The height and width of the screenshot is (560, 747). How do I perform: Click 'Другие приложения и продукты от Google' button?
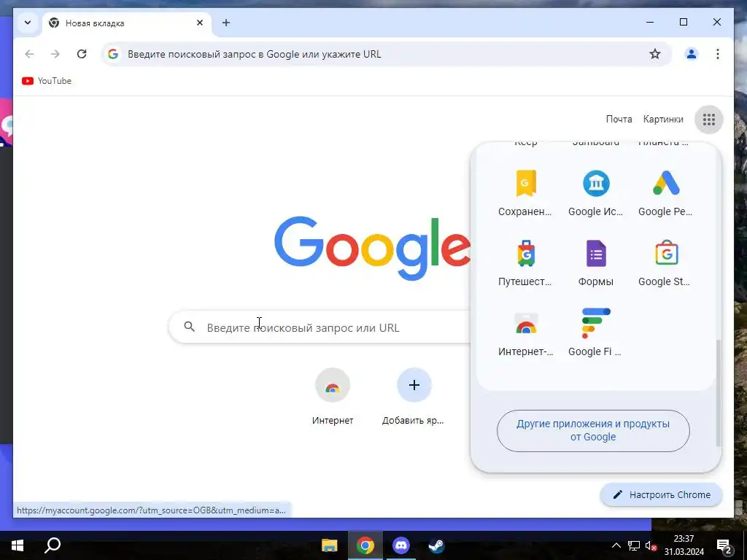(593, 430)
